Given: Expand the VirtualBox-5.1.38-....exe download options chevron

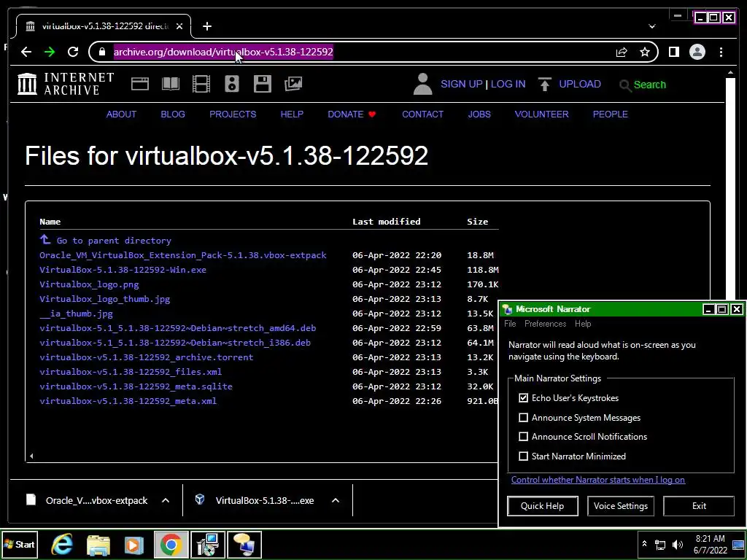Looking at the screenshot, I should point(336,500).
